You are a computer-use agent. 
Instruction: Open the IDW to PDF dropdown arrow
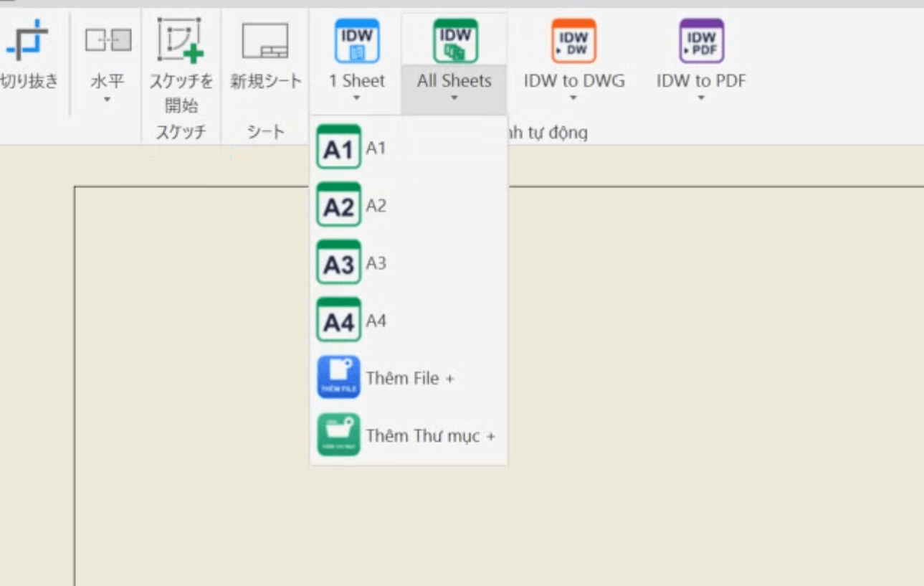(x=701, y=98)
